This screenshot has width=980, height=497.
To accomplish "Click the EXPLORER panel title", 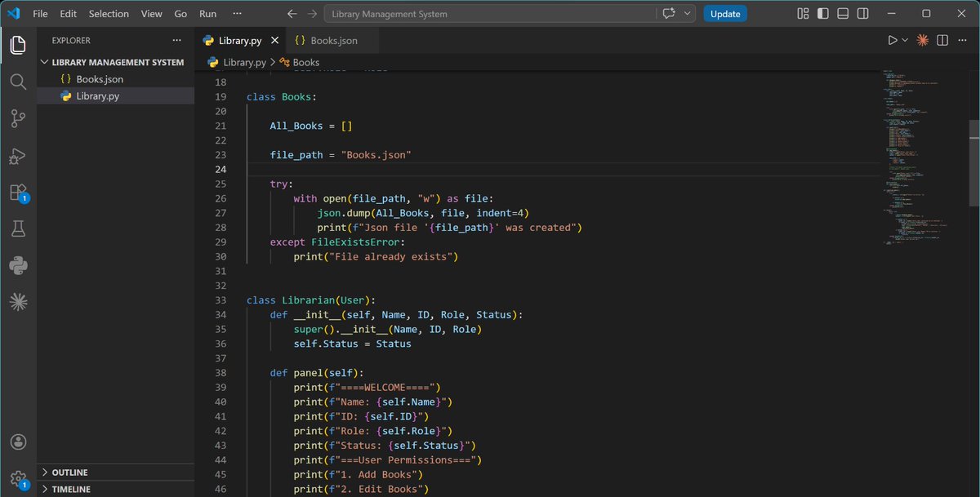I will click(x=71, y=40).
